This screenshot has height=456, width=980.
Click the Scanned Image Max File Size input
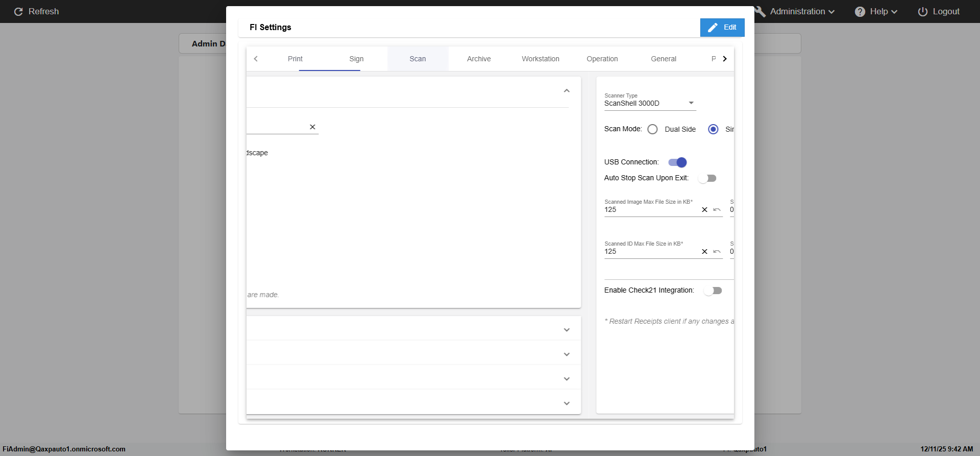tap(649, 210)
